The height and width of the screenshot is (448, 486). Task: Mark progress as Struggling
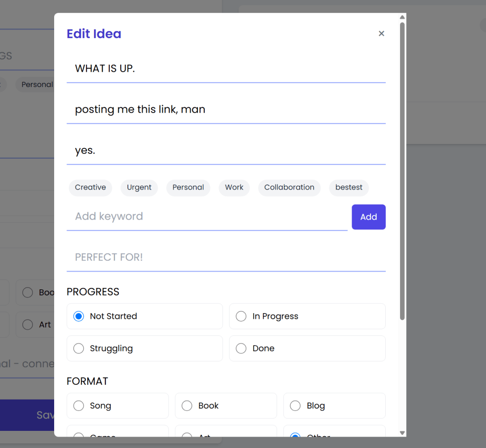[x=79, y=349]
